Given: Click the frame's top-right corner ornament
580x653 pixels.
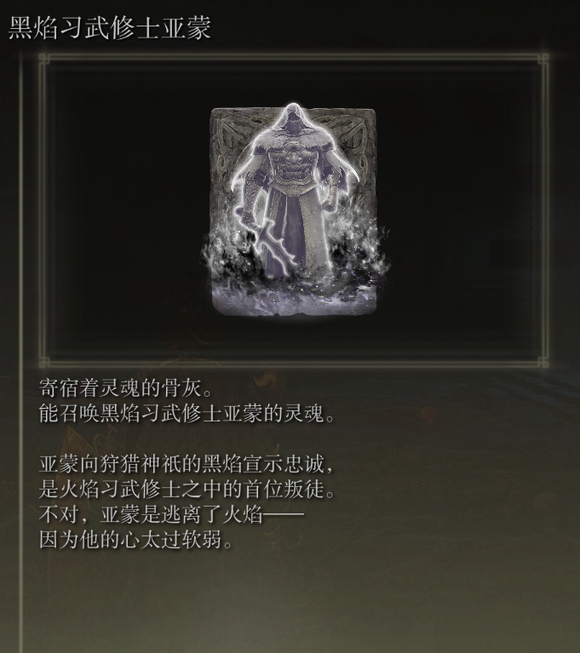Looking at the screenshot, I should (x=542, y=60).
